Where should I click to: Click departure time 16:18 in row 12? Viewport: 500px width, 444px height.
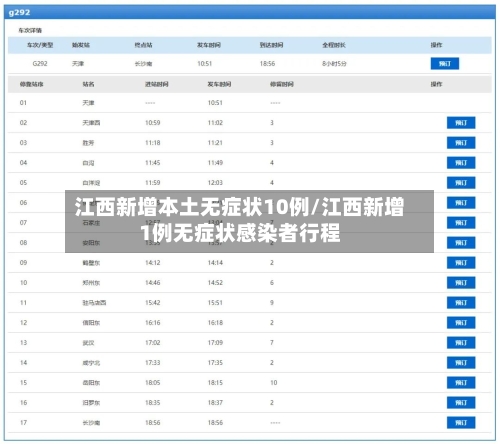215,323
